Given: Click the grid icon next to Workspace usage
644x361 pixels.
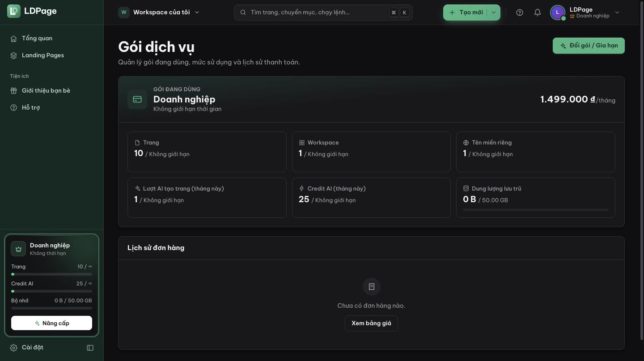Looking at the screenshot, I should (x=301, y=143).
